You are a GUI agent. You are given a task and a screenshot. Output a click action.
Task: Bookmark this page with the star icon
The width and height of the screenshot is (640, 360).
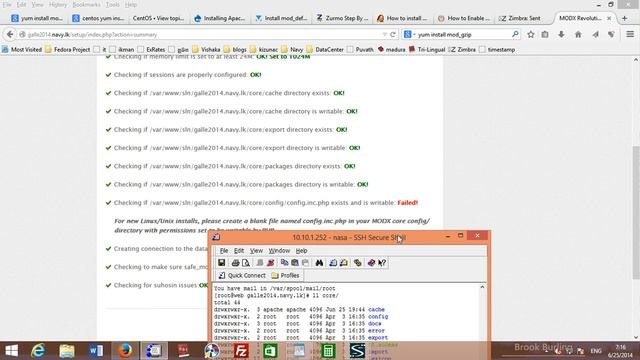coord(531,35)
